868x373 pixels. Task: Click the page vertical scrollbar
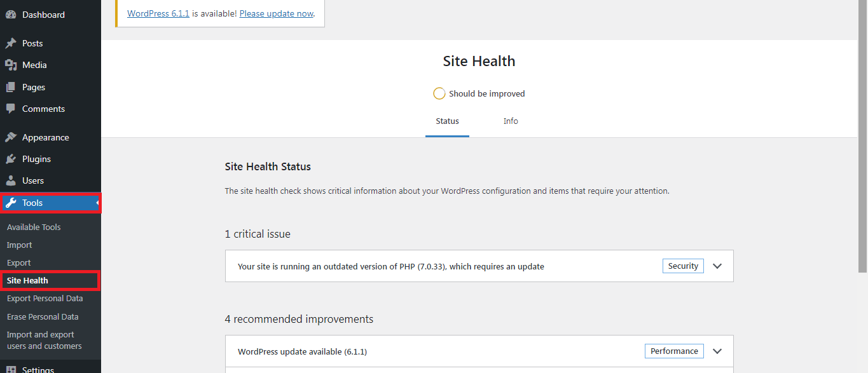(x=863, y=136)
